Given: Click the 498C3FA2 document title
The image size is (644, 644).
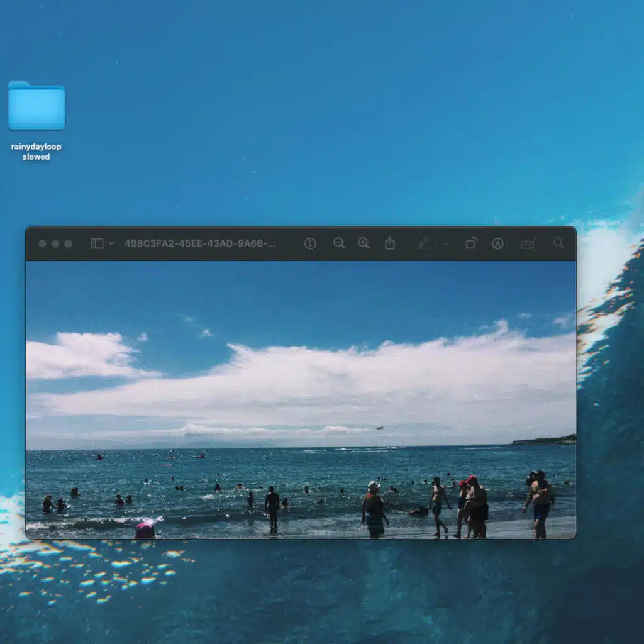Looking at the screenshot, I should coord(199,243).
